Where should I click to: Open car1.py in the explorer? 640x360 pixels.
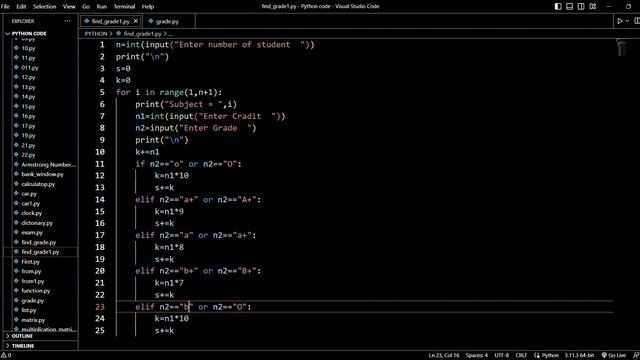click(x=31, y=203)
